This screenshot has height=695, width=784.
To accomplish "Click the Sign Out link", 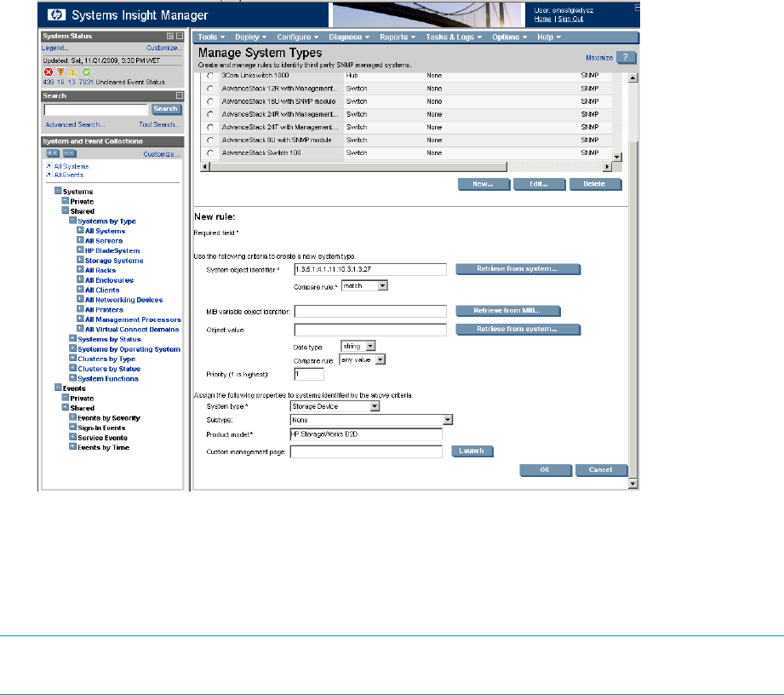I will [x=570, y=19].
